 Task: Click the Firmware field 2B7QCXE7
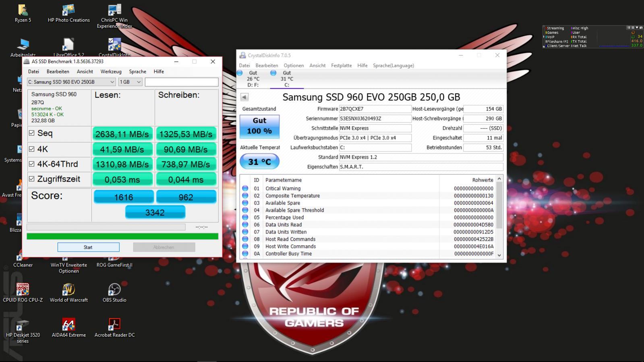coord(375,109)
